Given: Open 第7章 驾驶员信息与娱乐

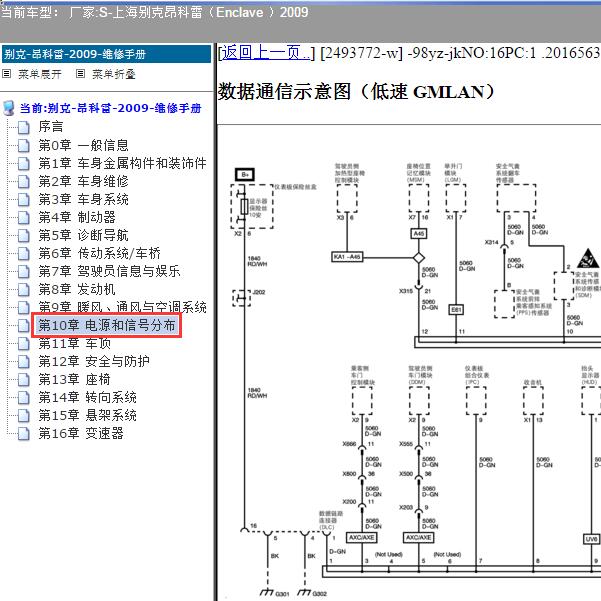Looking at the screenshot, I should 109,271.
